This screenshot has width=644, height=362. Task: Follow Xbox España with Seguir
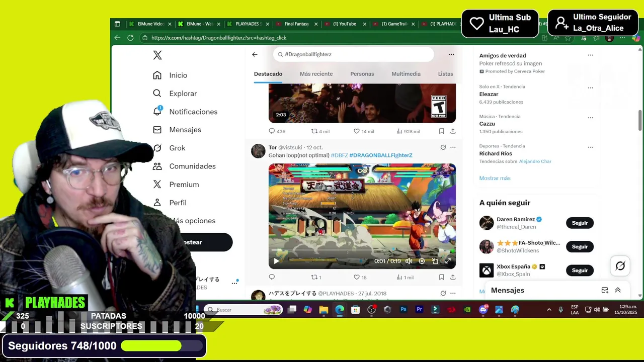pyautogui.click(x=580, y=270)
